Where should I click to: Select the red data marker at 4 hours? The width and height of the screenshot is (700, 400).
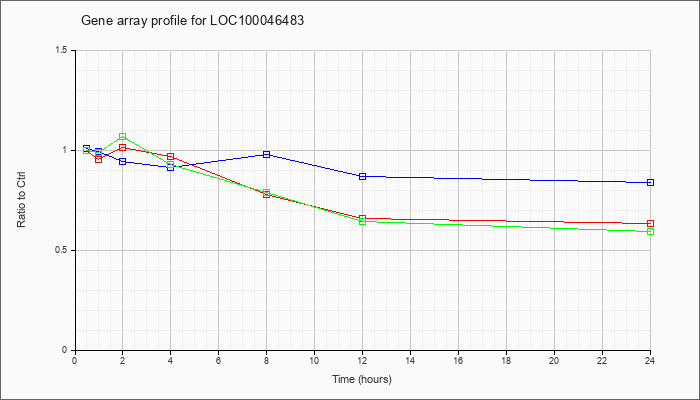point(171,157)
